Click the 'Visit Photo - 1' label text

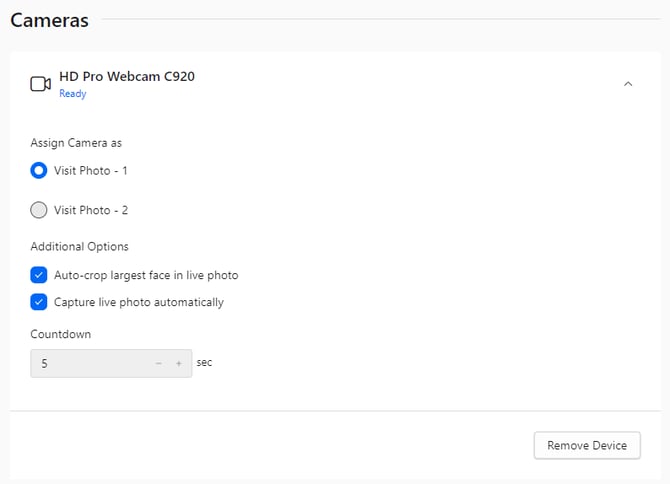(91, 171)
